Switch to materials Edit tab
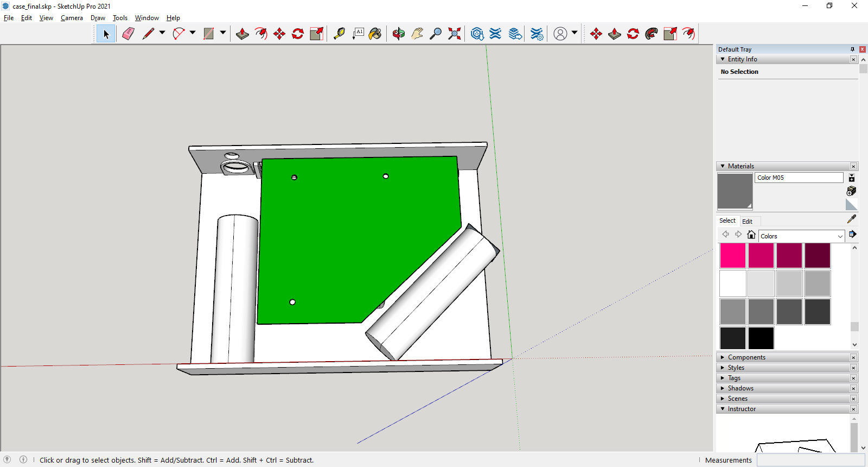Screen dimensions: 868x467 click(747, 221)
